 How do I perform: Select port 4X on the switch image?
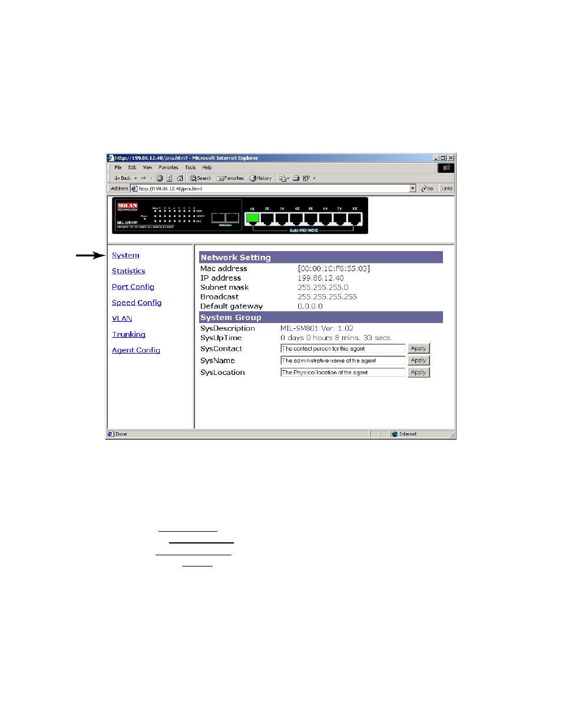[296, 218]
